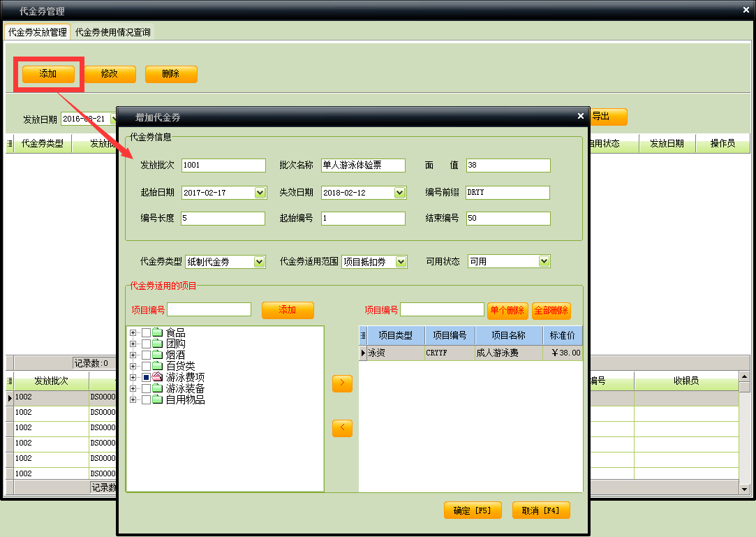Viewport: 756px width, 537px height.
Task: Switch to 代金券使用情况查询 tab
Action: point(113,32)
